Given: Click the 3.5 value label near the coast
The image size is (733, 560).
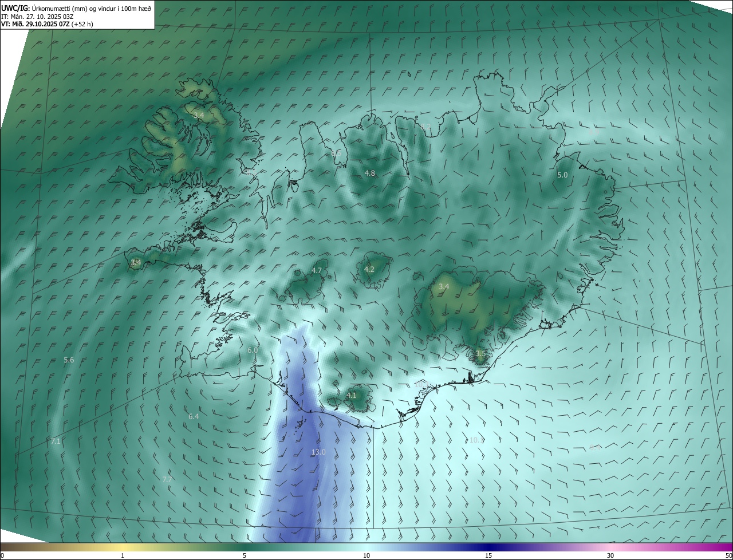Looking at the screenshot, I should (x=480, y=354).
